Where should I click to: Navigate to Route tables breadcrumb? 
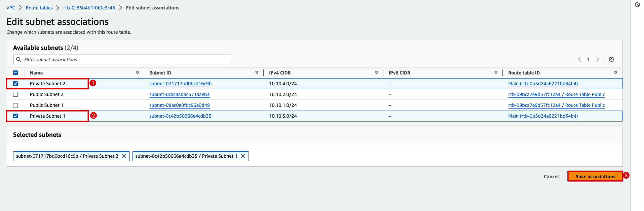point(39,8)
